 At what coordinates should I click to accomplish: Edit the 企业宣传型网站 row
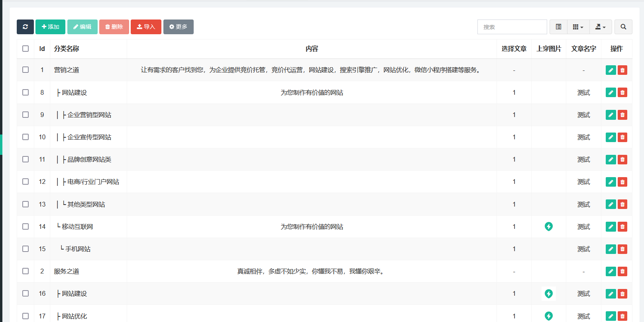point(611,137)
